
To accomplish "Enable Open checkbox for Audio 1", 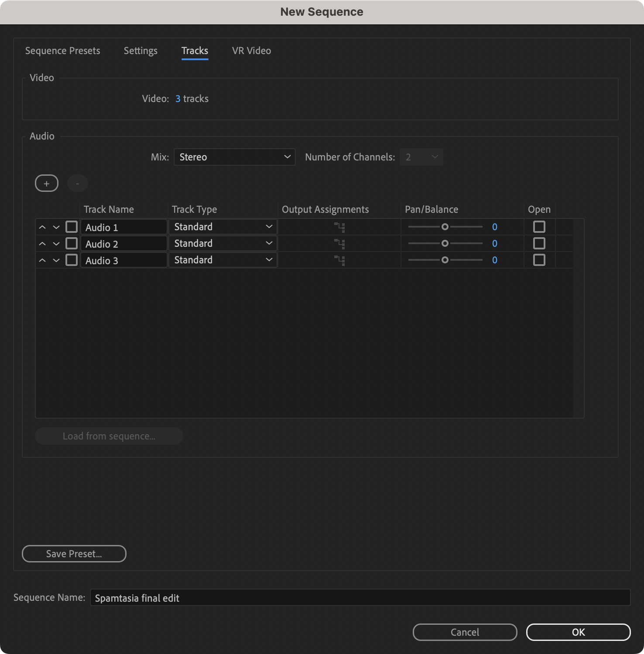I will point(539,227).
